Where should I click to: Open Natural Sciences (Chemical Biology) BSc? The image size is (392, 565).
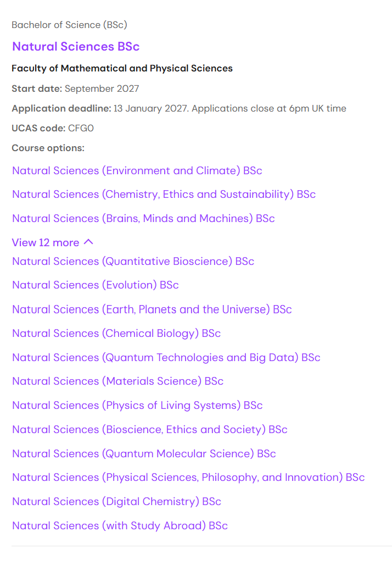pyautogui.click(x=116, y=333)
